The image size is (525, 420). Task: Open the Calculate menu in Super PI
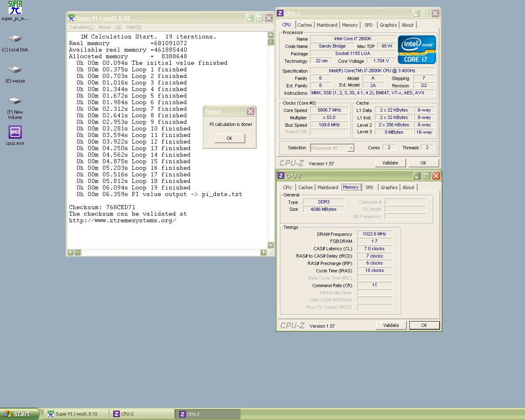pyautogui.click(x=81, y=27)
